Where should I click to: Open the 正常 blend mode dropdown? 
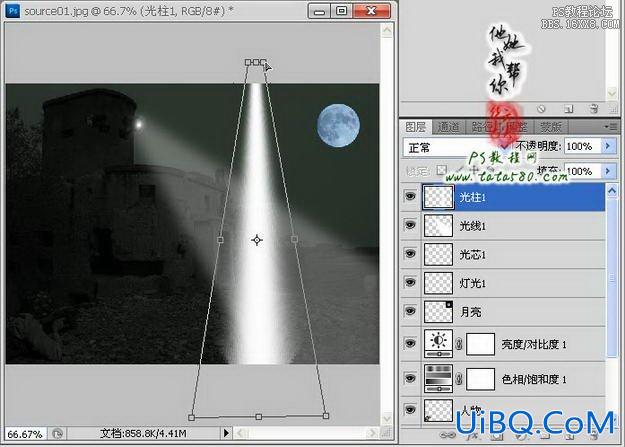tap(457, 148)
